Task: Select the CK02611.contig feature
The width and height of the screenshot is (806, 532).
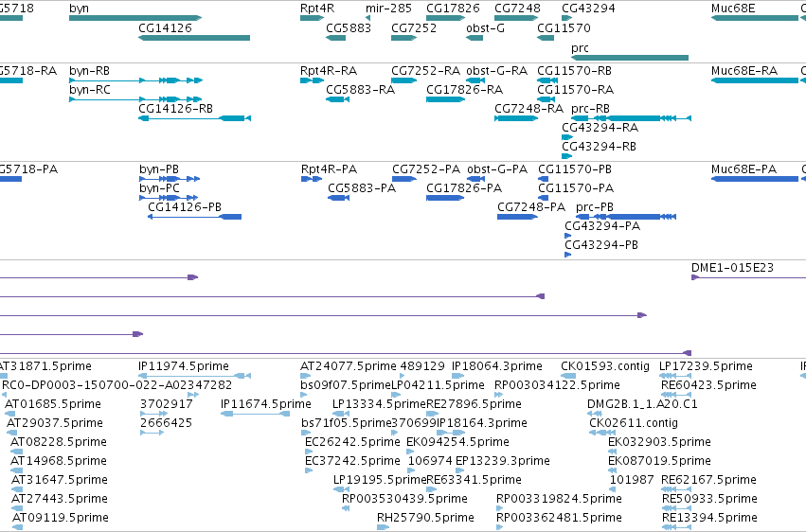Action: pos(602,433)
